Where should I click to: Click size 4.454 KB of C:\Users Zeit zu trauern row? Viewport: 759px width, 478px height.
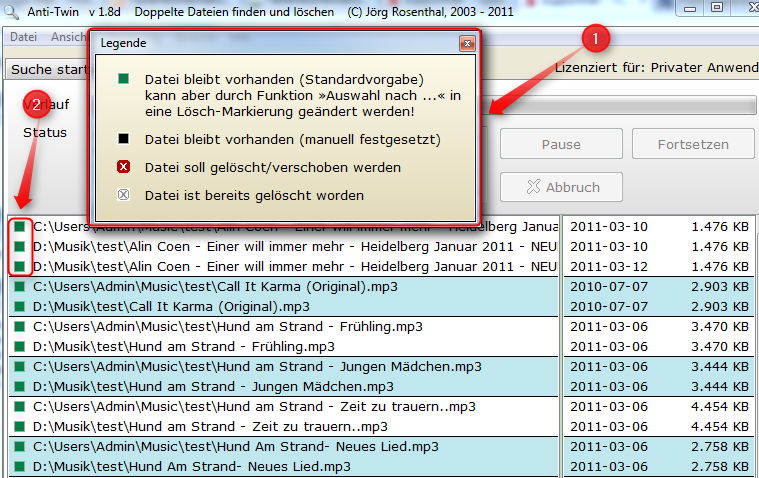720,407
